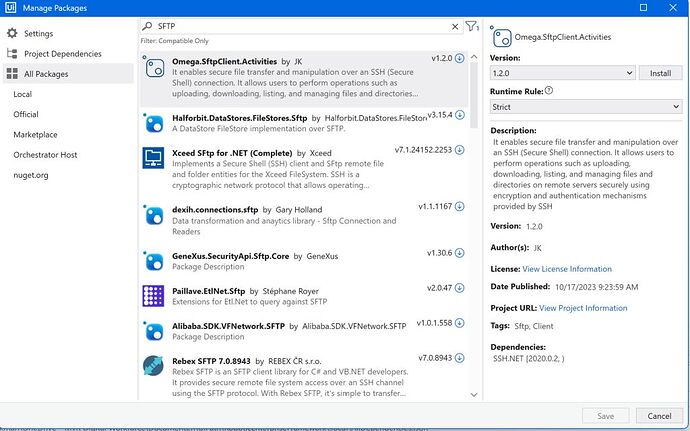Select the Project Dependencies section
The height and width of the screenshot is (431, 690).
click(x=62, y=54)
